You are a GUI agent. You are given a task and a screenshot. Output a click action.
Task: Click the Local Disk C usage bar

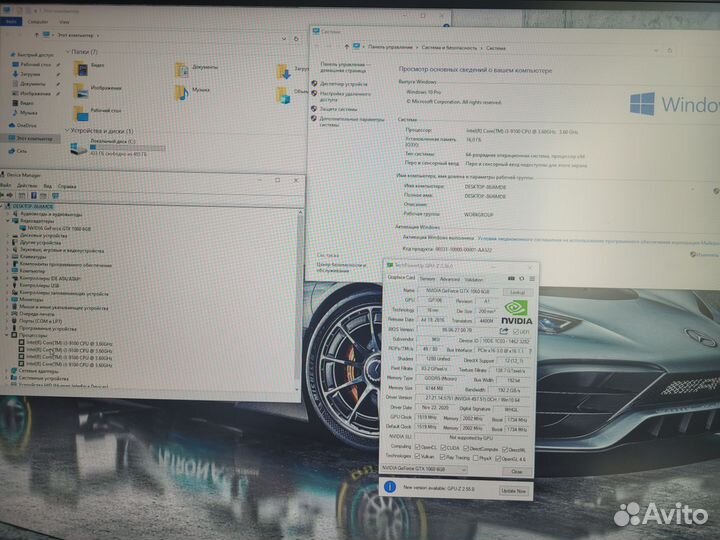click(127, 148)
